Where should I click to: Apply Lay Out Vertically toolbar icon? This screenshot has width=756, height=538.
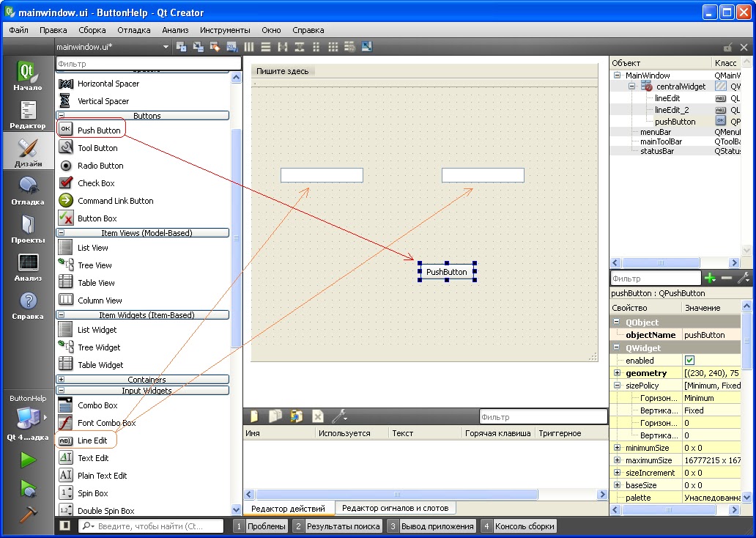[x=266, y=47]
